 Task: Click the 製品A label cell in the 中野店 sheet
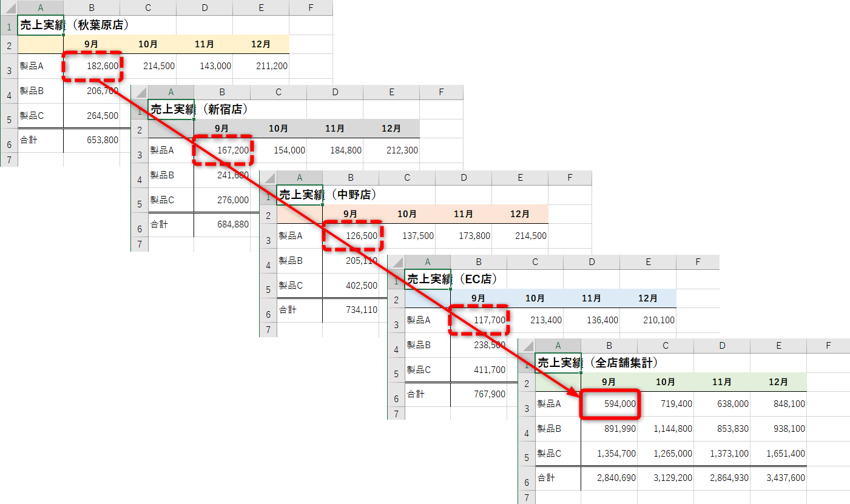click(x=300, y=236)
